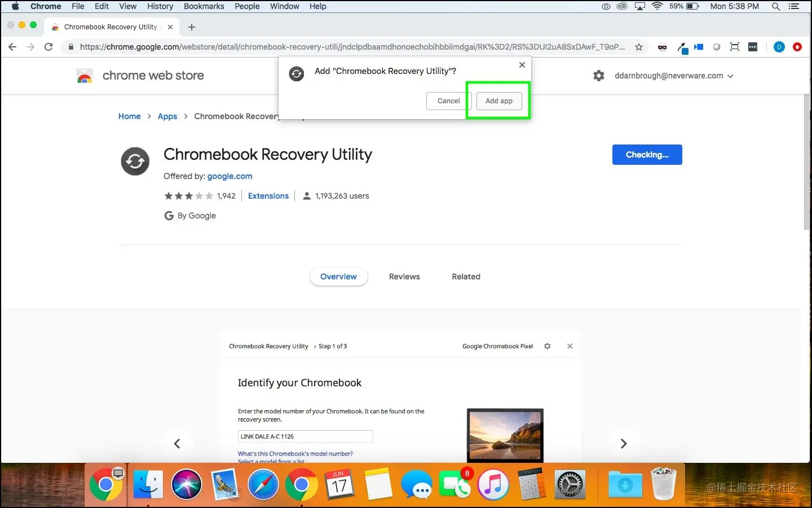Click the screen capture extension icon
This screenshot has width=812, height=508.
pos(735,47)
